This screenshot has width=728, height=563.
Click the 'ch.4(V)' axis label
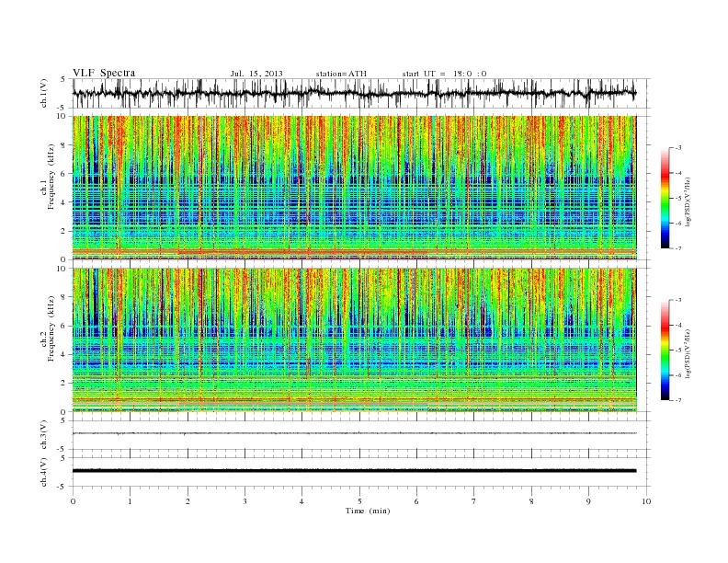point(44,472)
